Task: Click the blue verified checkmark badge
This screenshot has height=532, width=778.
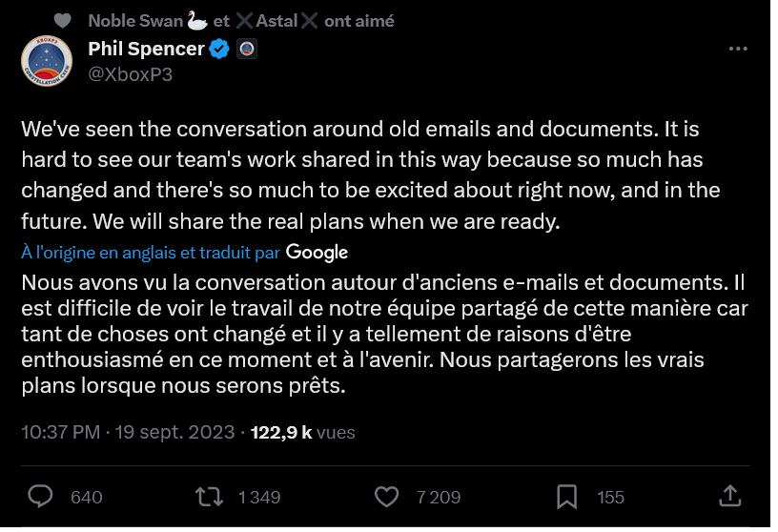Action: click(219, 49)
